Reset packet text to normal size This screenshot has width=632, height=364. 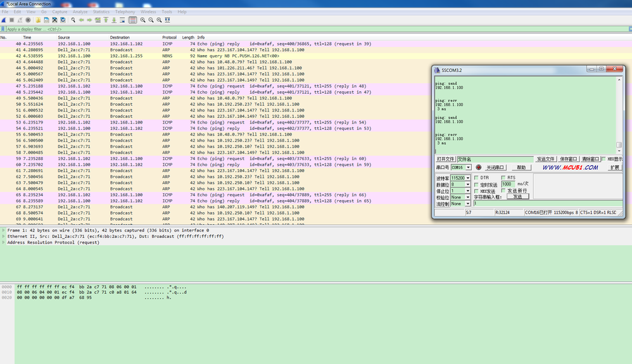(159, 20)
